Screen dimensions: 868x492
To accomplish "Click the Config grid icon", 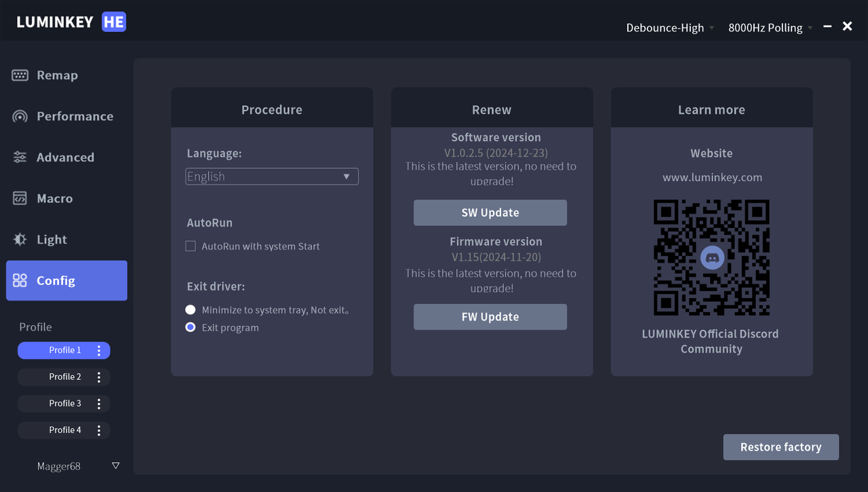I will 20,280.
